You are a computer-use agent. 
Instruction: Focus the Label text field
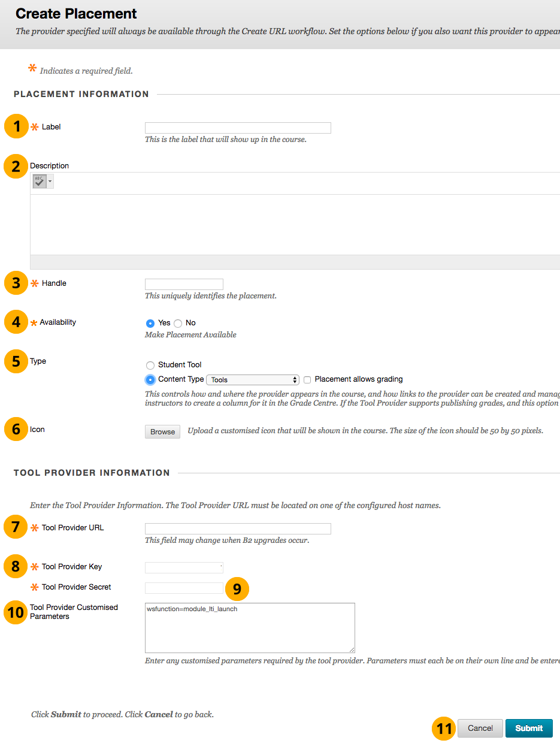click(x=238, y=128)
